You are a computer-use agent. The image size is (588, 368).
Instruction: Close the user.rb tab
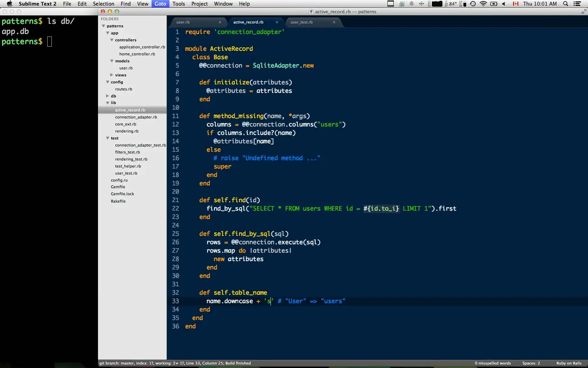[220, 22]
